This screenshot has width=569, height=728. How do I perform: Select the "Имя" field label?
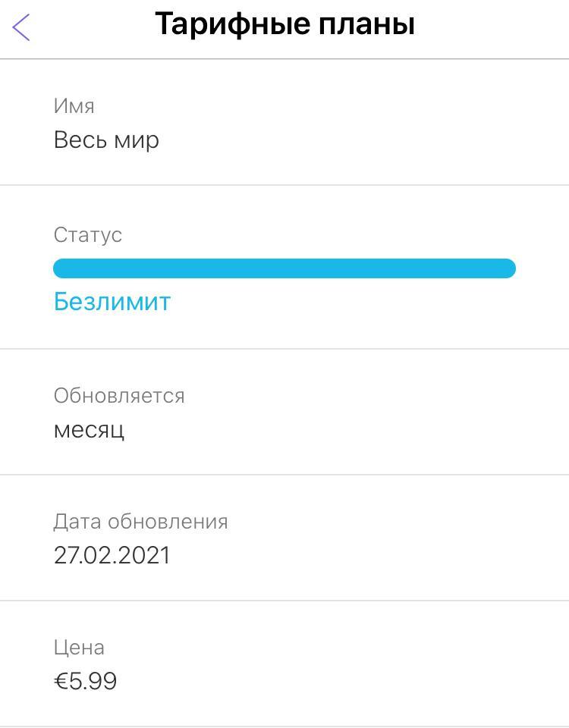coord(74,106)
